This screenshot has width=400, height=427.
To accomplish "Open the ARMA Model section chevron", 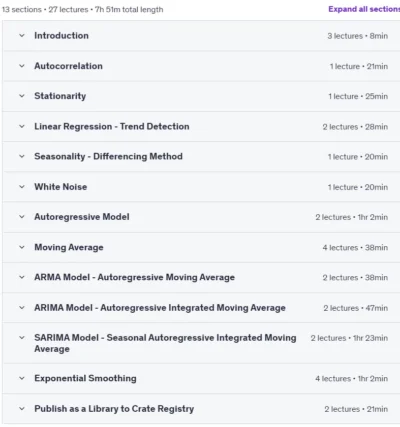I will 22,277.
